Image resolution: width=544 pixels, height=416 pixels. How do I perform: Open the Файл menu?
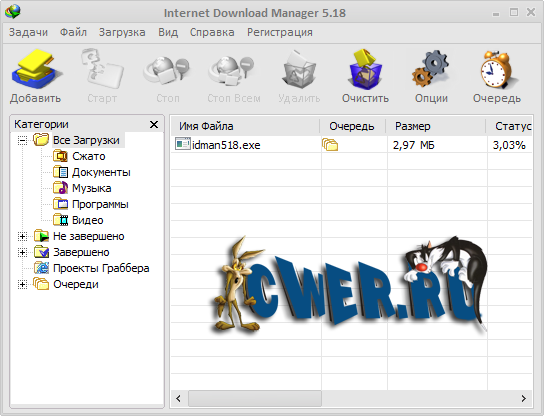pyautogui.click(x=73, y=32)
